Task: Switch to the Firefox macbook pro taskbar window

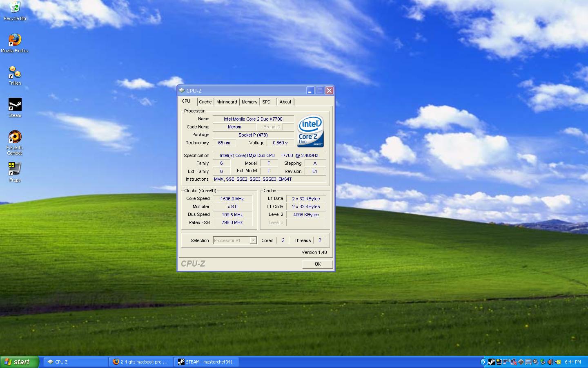Action: coord(141,362)
